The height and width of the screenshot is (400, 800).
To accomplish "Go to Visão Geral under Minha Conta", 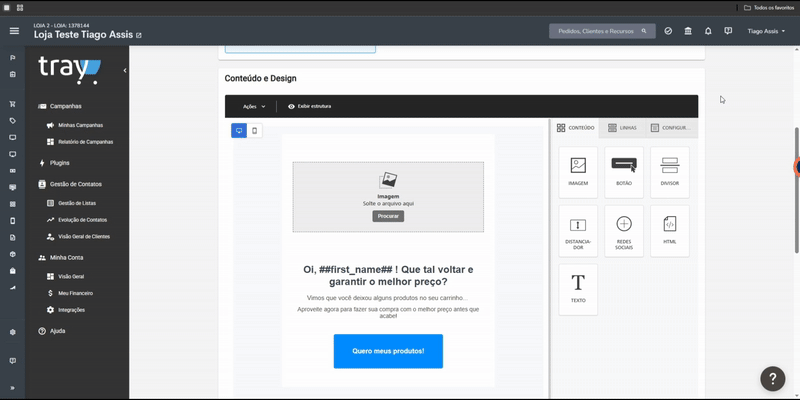I will pos(65,277).
